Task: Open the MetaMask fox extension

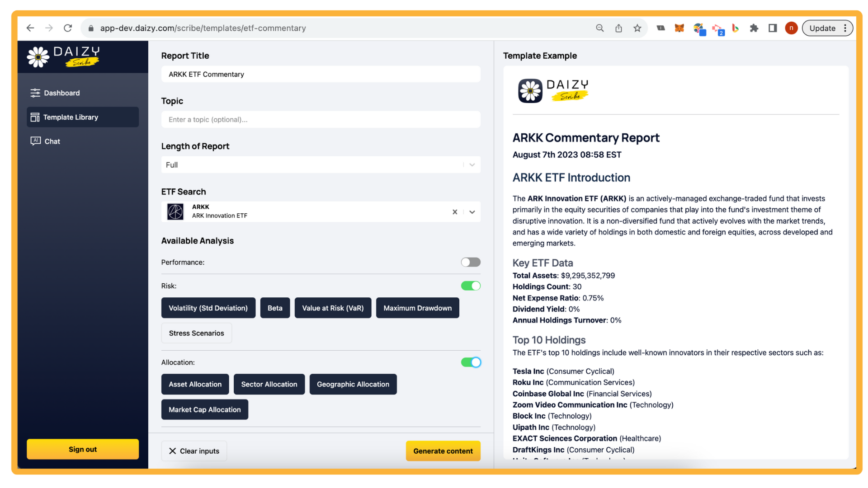Action: point(679,28)
